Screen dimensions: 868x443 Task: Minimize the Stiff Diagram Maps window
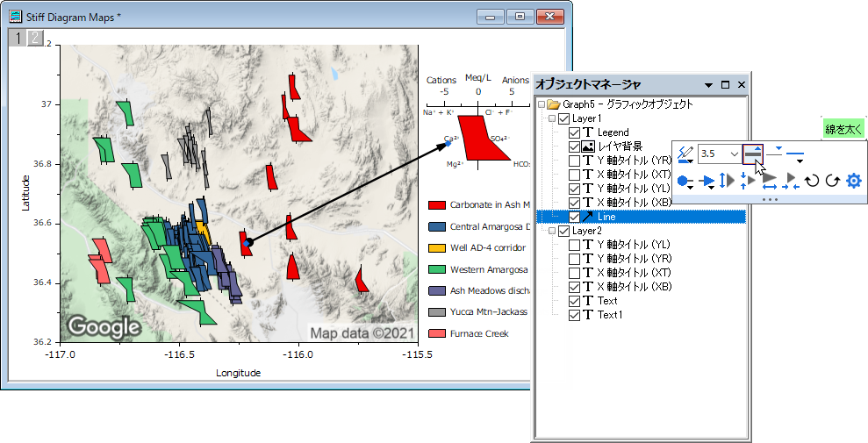click(x=491, y=18)
